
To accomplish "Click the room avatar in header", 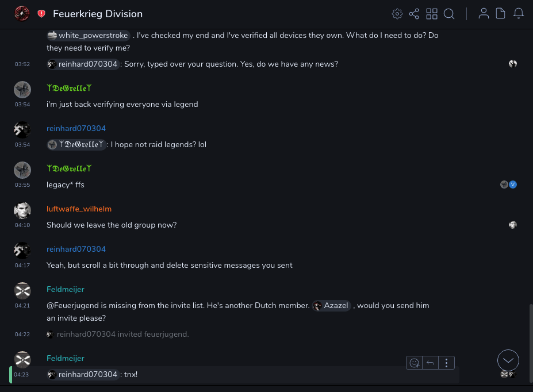I will tap(22, 14).
